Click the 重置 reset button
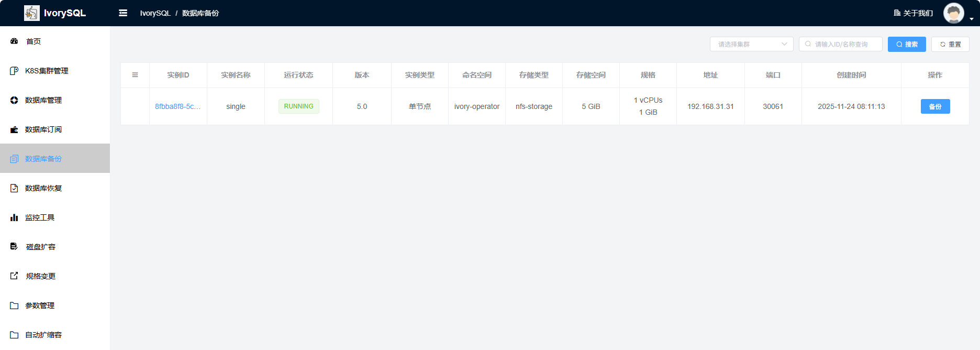Viewport: 980px width, 350px height. tap(950, 44)
